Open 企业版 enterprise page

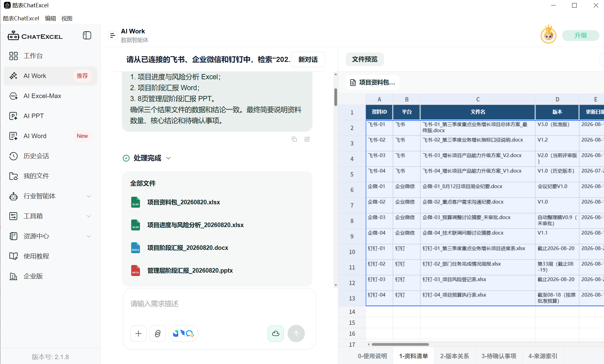(x=50, y=276)
